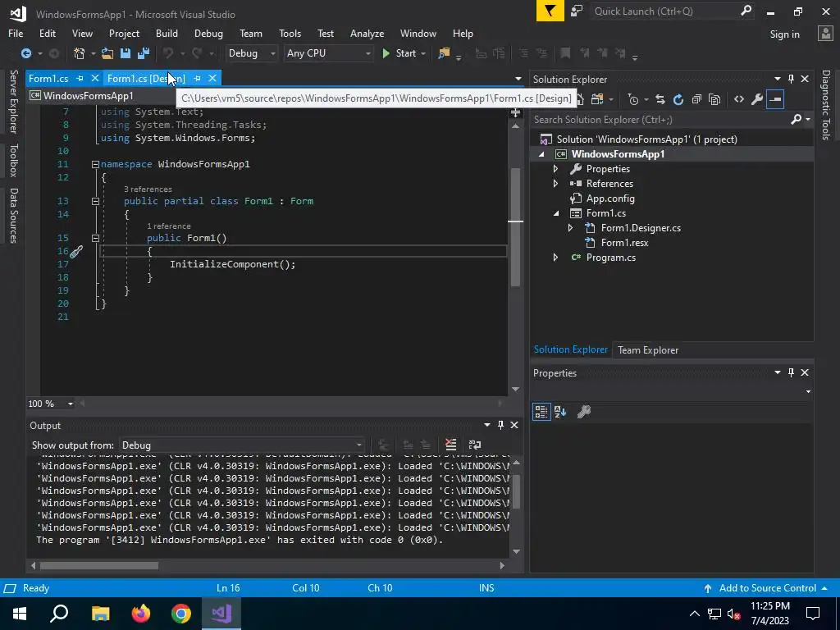The width and height of the screenshot is (840, 630).
Task: Click the View Code icon in Solution Explorer
Action: coord(739,99)
